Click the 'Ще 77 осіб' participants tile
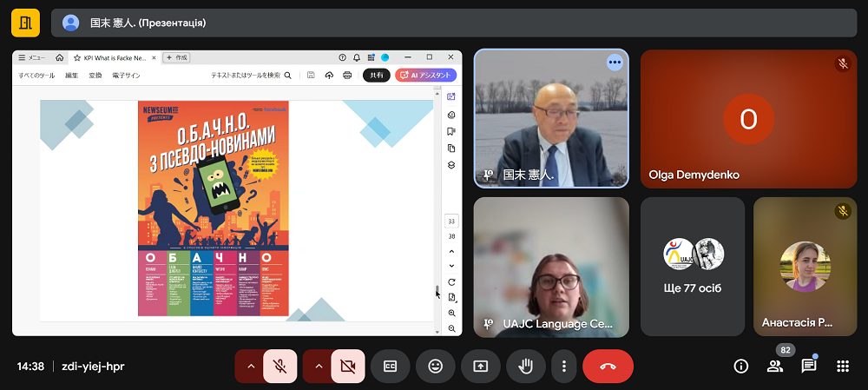Image resolution: width=868 pixels, height=390 pixels. click(x=693, y=267)
